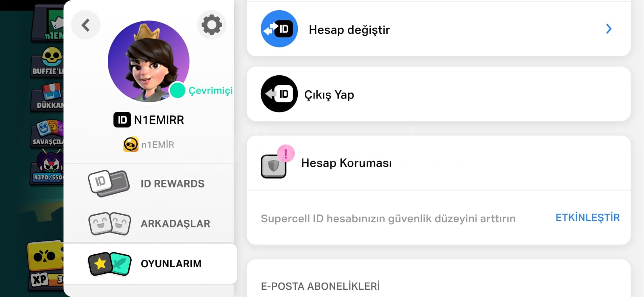Expand Hesap değiştir via the chevron arrow
Screen dimensions: 644x297
coord(609,29)
